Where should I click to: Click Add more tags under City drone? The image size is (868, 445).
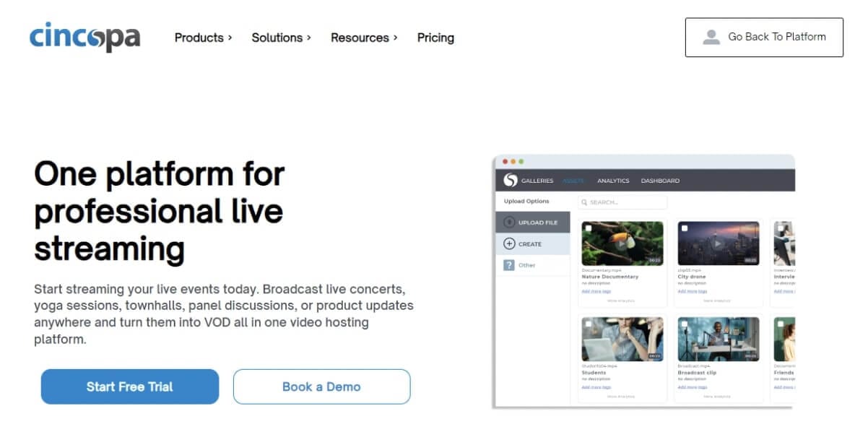693,291
